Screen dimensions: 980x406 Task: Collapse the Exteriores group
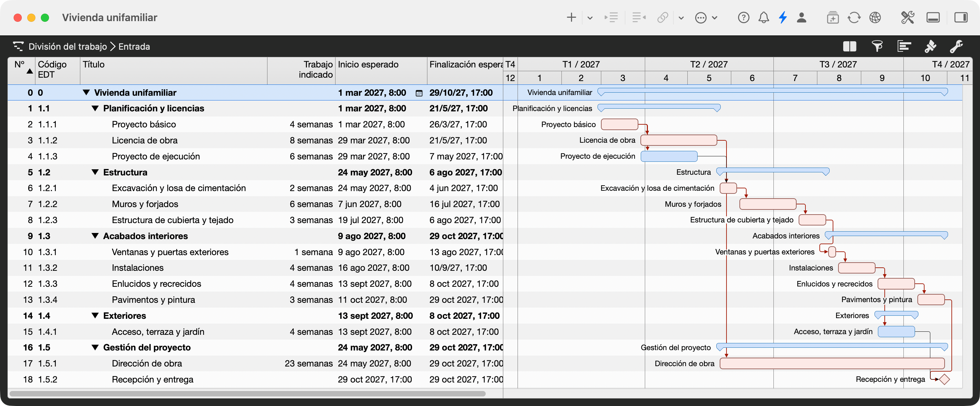click(x=96, y=316)
